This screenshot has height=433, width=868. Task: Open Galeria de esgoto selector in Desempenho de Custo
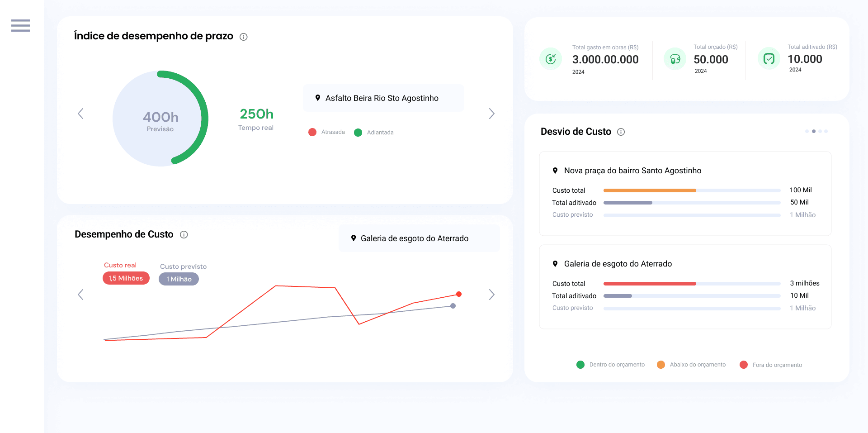(x=419, y=238)
